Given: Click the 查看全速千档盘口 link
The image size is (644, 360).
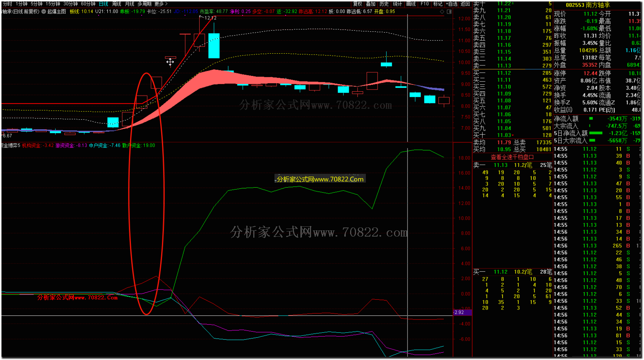Looking at the screenshot, I should 512,157.
